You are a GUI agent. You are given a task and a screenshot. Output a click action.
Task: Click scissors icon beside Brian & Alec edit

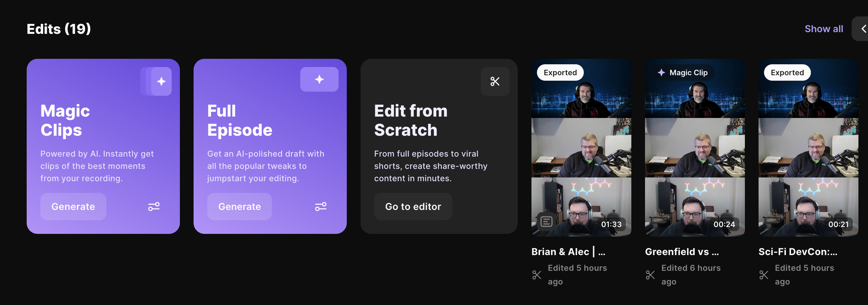point(537,275)
